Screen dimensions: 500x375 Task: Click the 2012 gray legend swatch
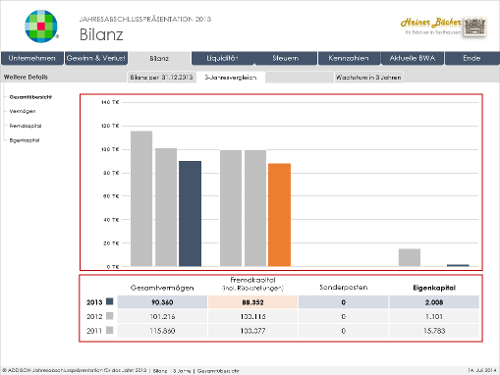coord(110,316)
